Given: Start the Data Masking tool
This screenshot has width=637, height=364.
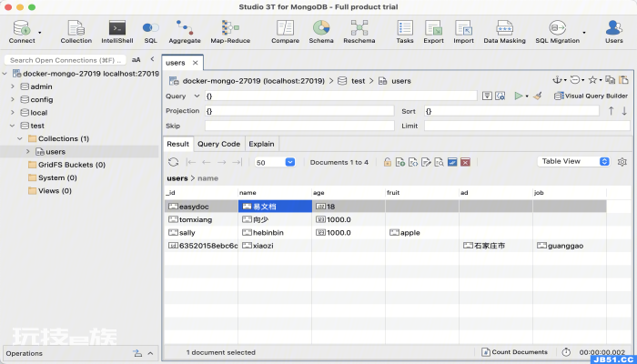Looking at the screenshot, I should click(504, 32).
